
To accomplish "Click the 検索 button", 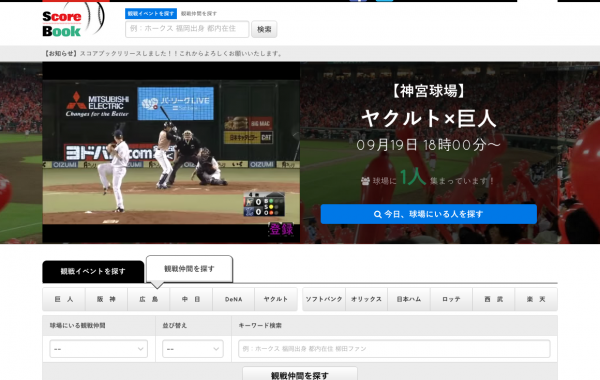I will tap(264, 29).
